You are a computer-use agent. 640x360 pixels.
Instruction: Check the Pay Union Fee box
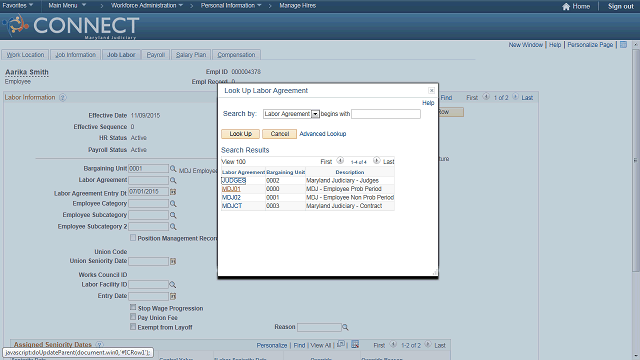[x=133, y=316]
